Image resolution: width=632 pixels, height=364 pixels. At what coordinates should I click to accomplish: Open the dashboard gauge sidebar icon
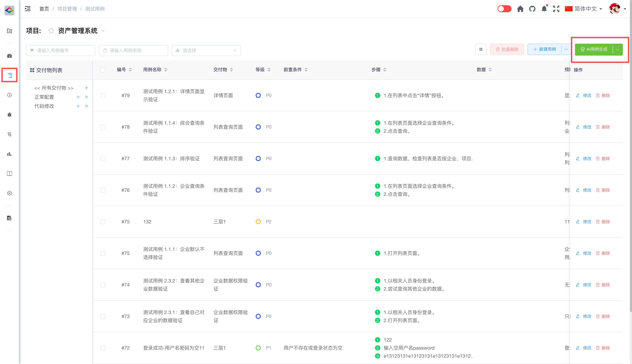click(x=9, y=56)
